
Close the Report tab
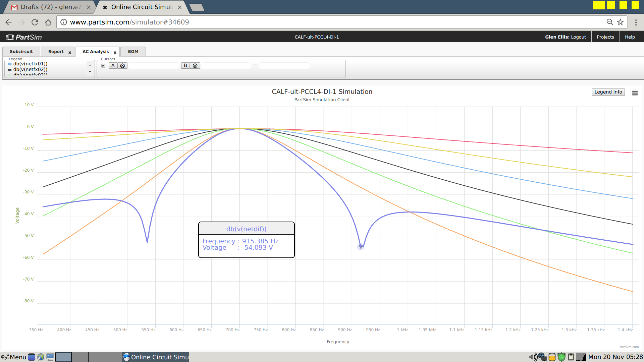click(70, 52)
